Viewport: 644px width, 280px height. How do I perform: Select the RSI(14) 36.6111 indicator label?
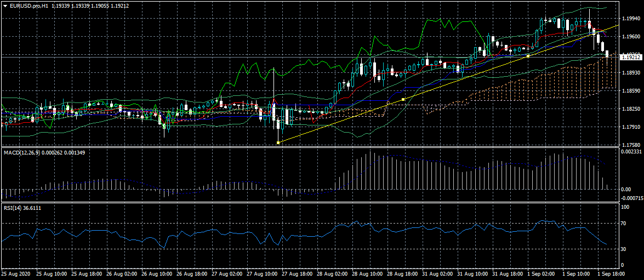click(x=22, y=208)
